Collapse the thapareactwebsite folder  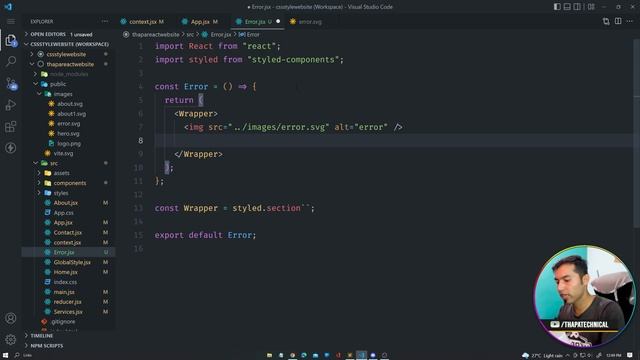click(70, 64)
